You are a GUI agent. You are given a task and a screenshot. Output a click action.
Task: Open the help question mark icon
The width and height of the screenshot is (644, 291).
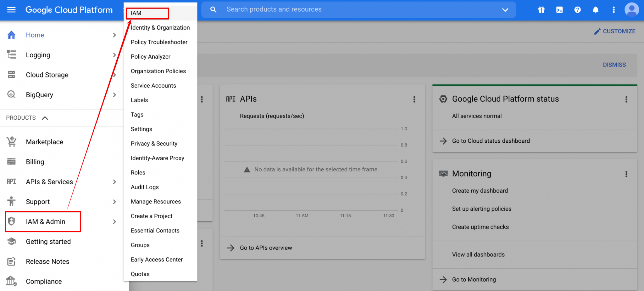tap(577, 10)
